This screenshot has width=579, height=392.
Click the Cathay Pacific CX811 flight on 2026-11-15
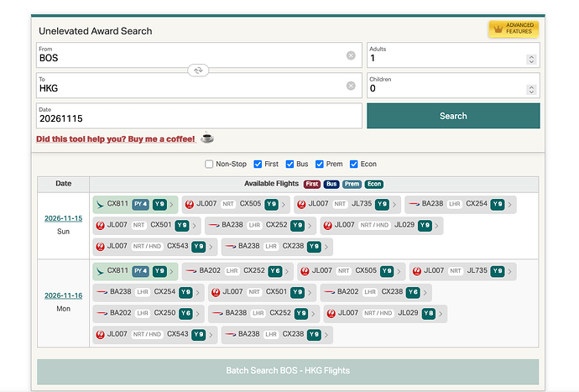click(x=117, y=204)
